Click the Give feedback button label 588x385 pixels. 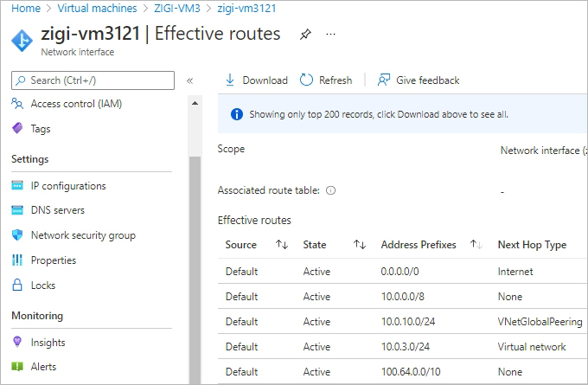pyautogui.click(x=427, y=80)
